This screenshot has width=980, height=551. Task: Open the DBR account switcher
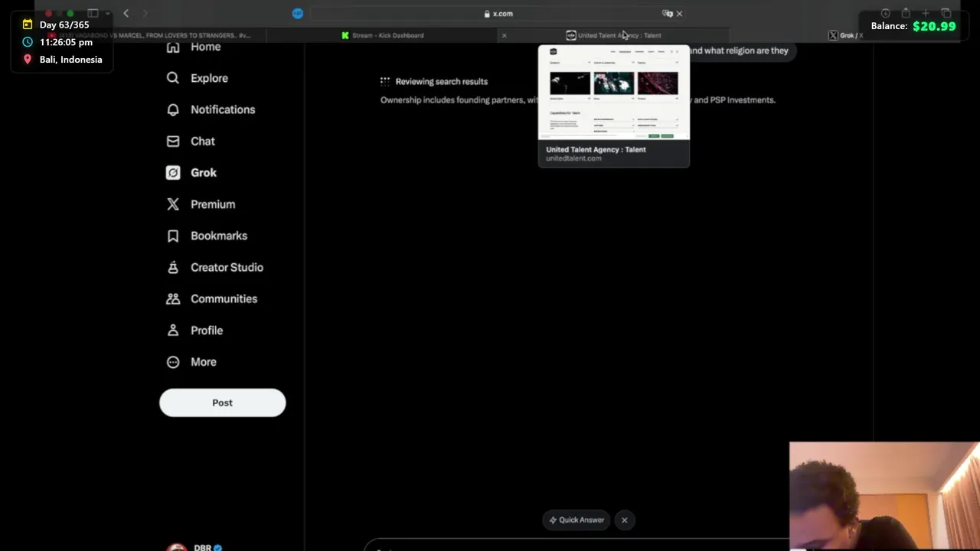195,546
